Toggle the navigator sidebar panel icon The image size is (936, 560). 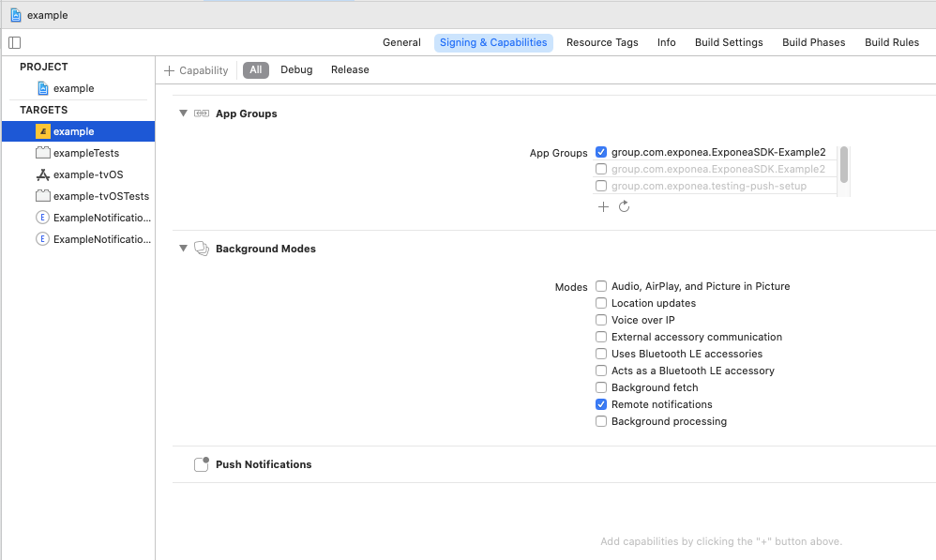coord(14,42)
